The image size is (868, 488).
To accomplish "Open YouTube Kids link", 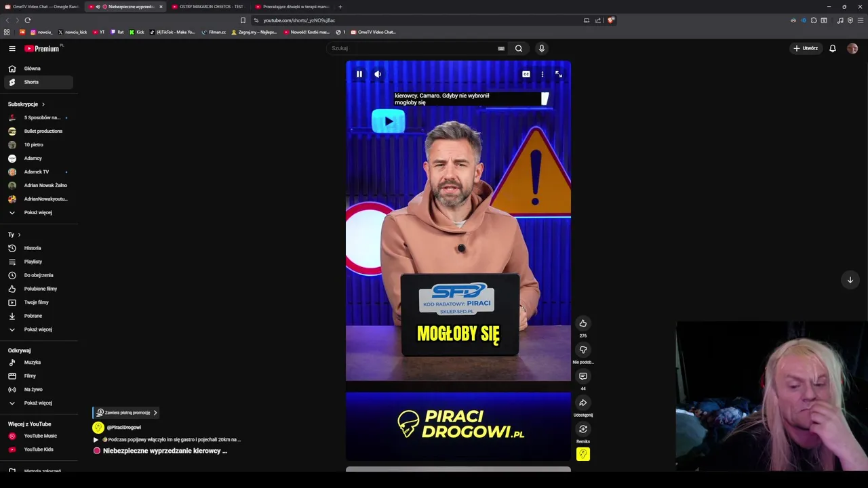I will point(39,449).
